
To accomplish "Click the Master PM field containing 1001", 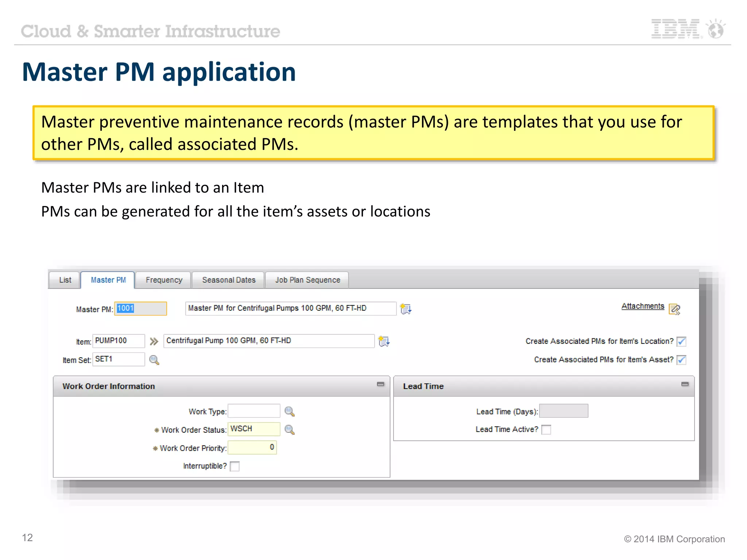I will point(140,308).
